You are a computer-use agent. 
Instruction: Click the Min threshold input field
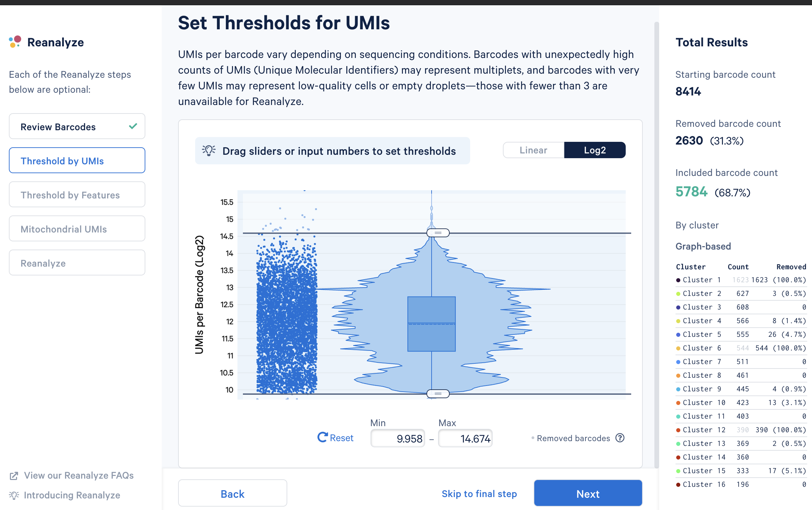pos(398,438)
